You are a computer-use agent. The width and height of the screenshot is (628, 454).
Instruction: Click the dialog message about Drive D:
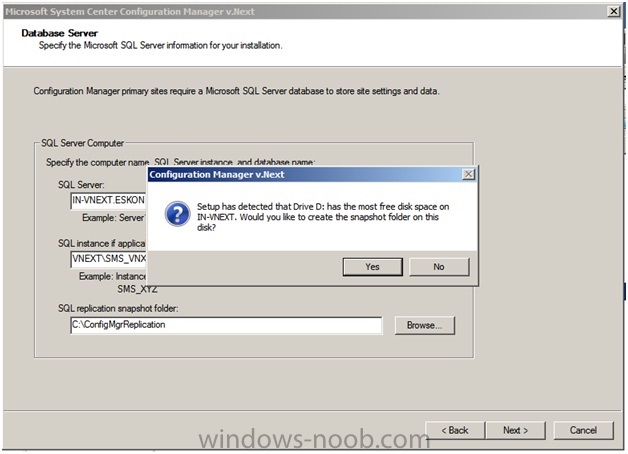[323, 217]
